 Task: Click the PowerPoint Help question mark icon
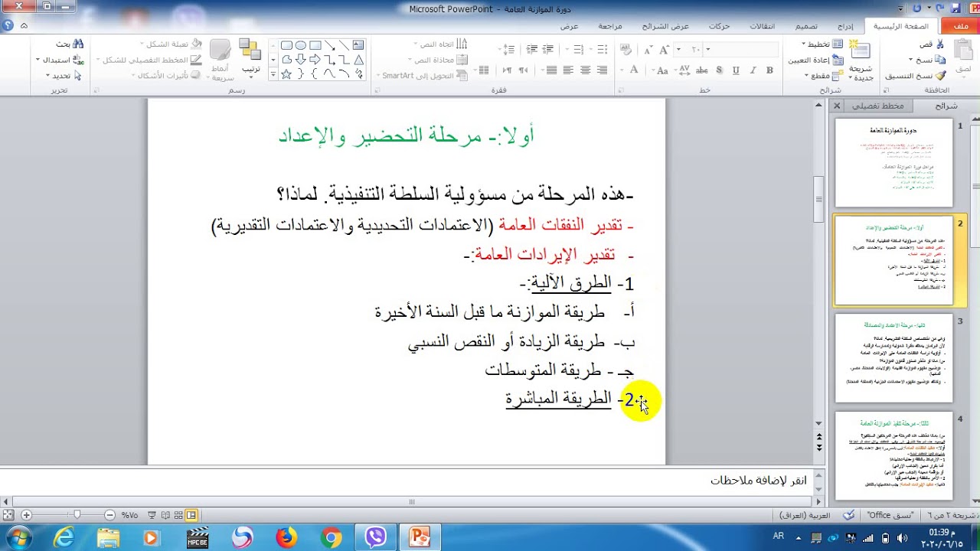coord(8,25)
